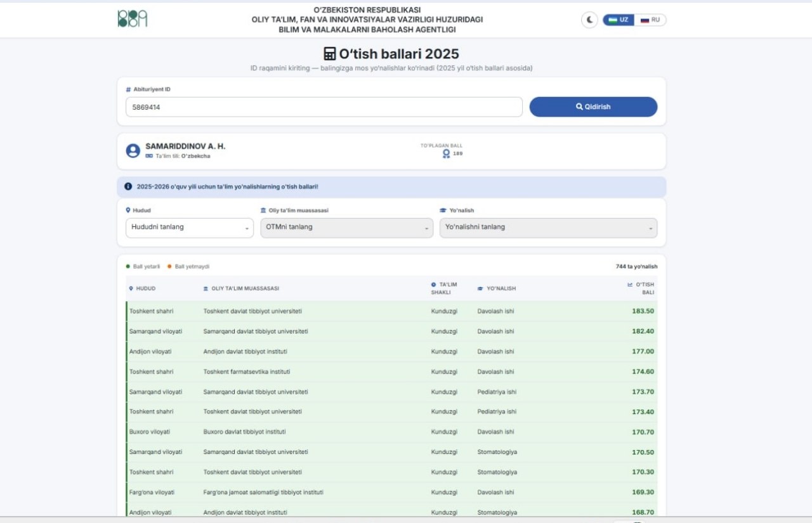The image size is (812, 523).
Task: Click the info banner text about 2025-2026 o'tish ballari
Action: [x=228, y=187]
